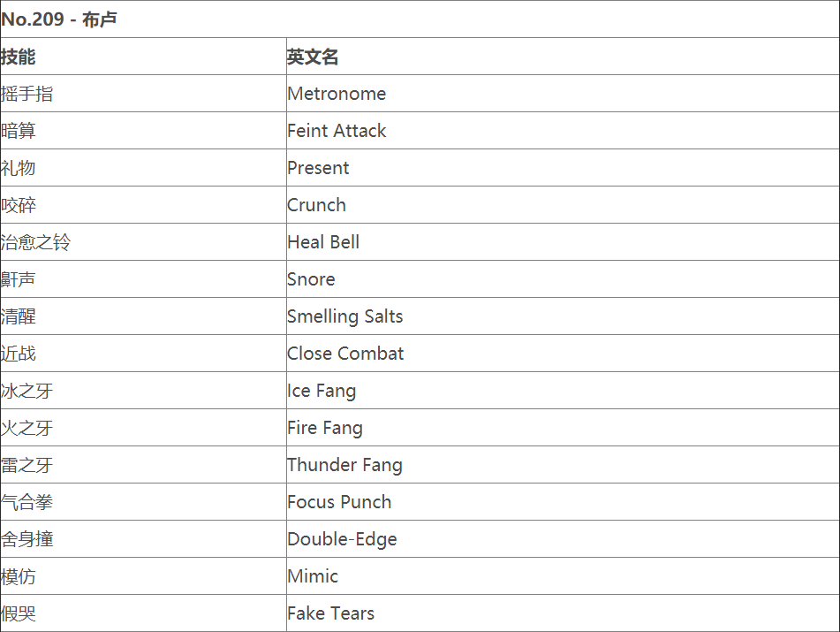Viewport: 840px width, 632px height.
Task: Select the Feint Attack entry
Action: point(337,131)
